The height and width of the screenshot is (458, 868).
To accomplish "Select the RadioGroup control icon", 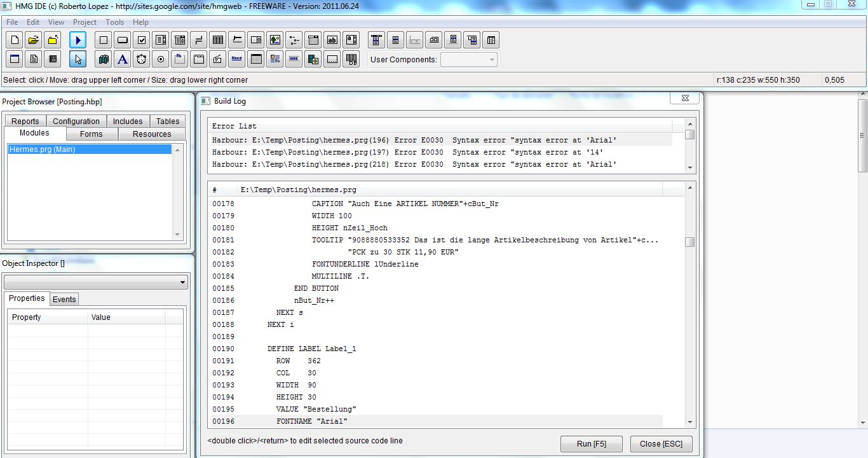I will [x=161, y=59].
